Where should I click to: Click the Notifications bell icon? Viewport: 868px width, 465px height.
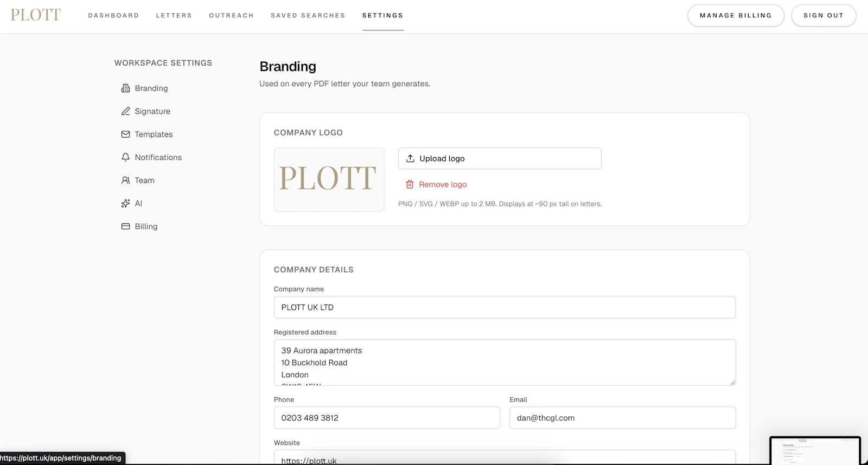click(125, 157)
